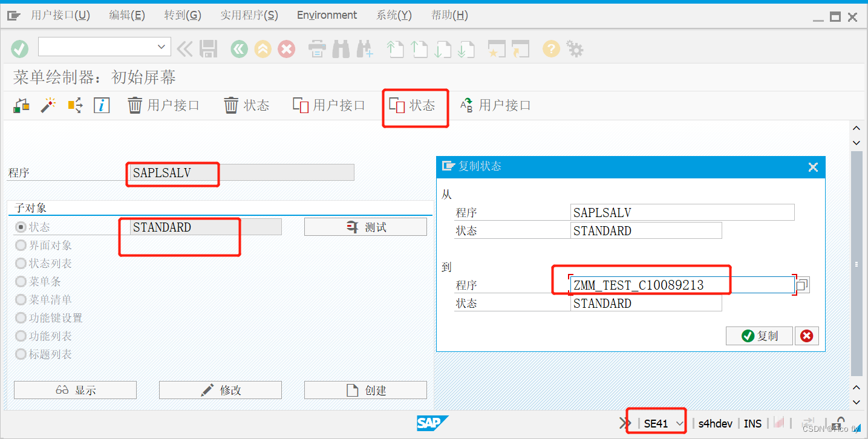Open the command field dropdown arrow
Image resolution: width=868 pixels, height=439 pixels.
point(161,46)
